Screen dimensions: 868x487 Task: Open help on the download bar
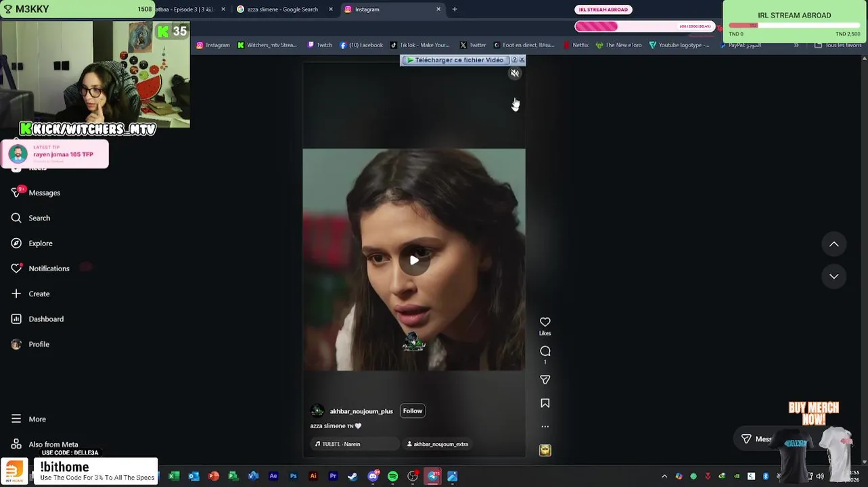[x=514, y=60]
